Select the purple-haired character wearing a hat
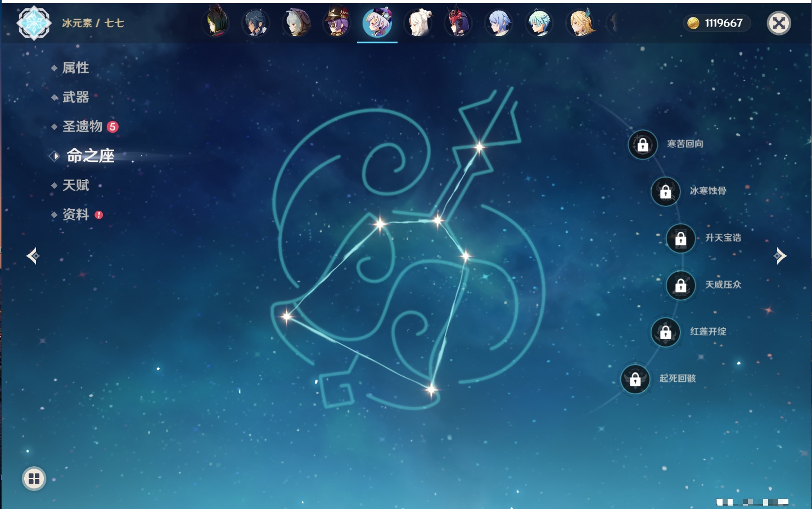 point(337,22)
